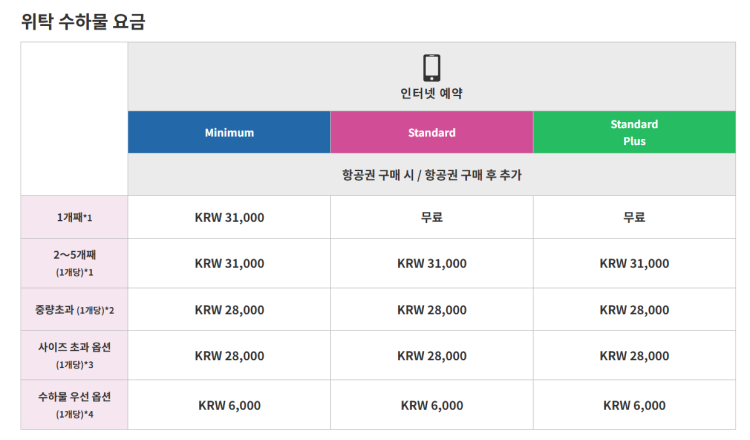Click the 1개째 row label

[x=74, y=217]
